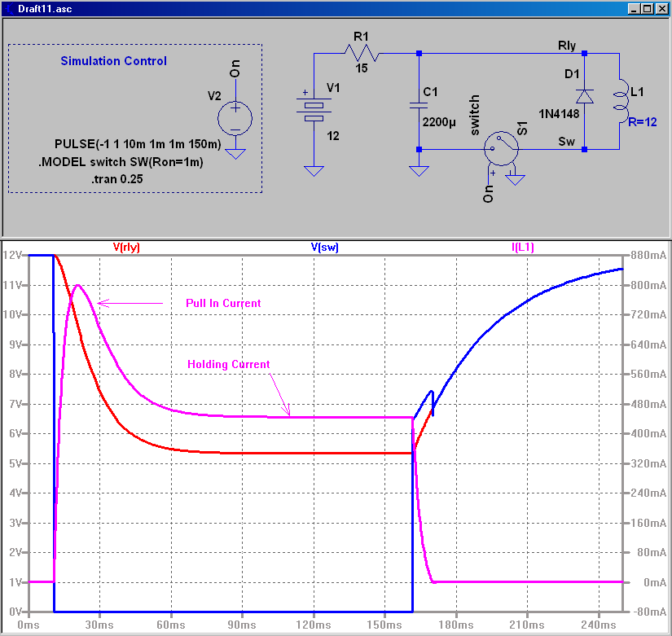Click the Simulation Control heading text
Viewport: 672px width, 636px height.
click(113, 61)
